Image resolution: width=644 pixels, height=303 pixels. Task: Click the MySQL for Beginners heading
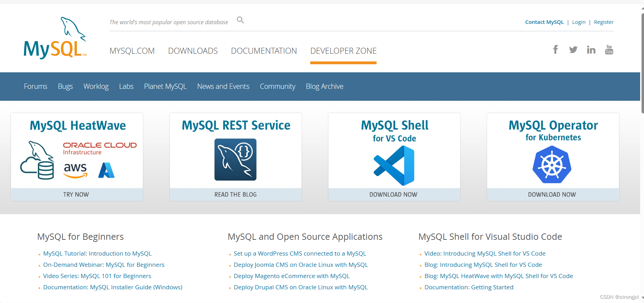point(80,237)
